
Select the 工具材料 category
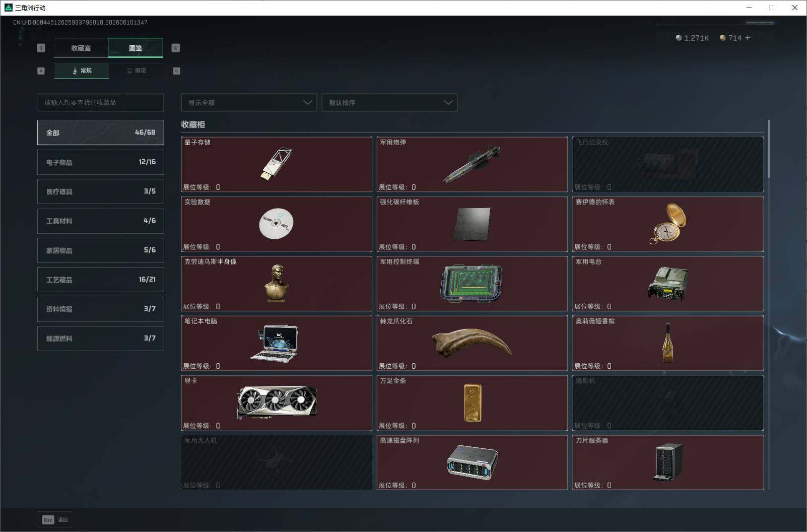101,221
